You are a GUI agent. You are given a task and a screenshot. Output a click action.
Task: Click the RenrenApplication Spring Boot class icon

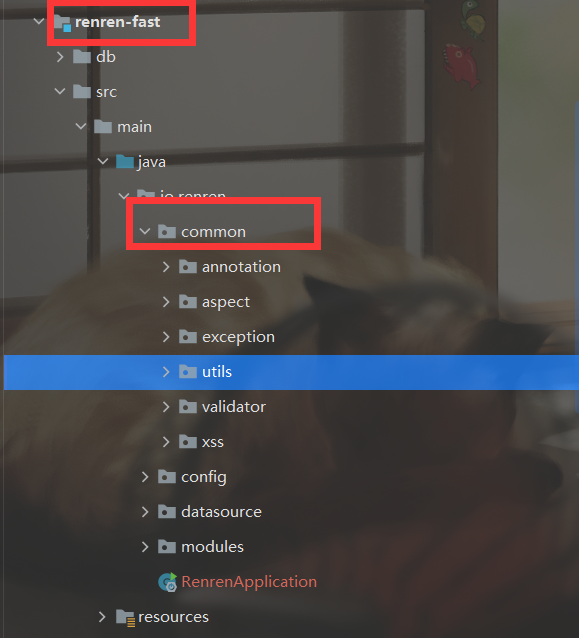[x=168, y=582]
